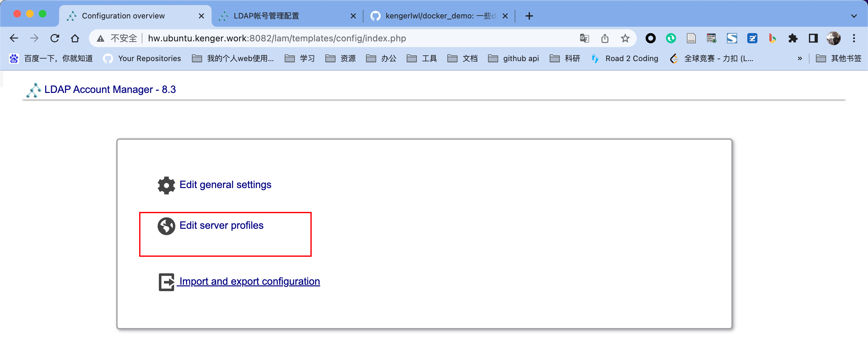Click the LDAP Account Manager tree logo
The image size is (868, 364).
(33, 90)
